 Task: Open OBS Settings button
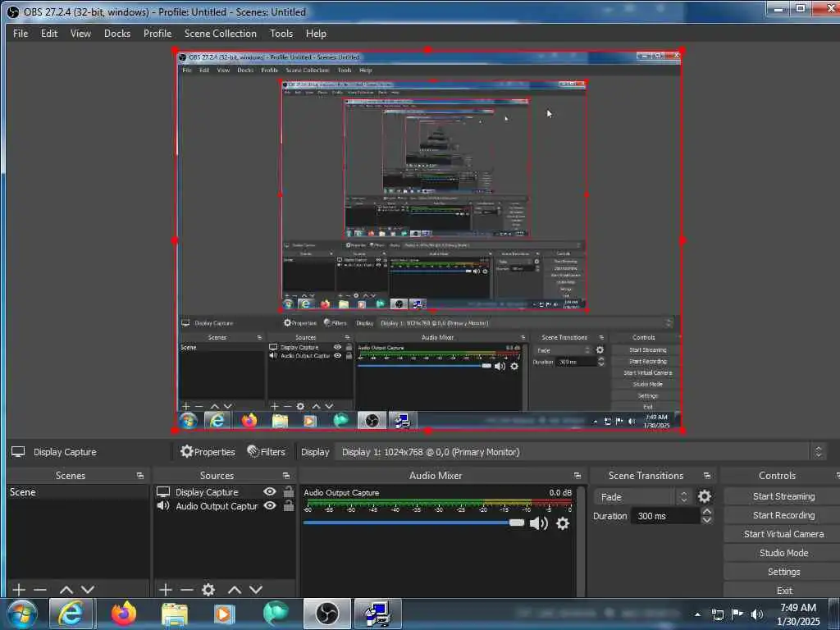pos(783,572)
